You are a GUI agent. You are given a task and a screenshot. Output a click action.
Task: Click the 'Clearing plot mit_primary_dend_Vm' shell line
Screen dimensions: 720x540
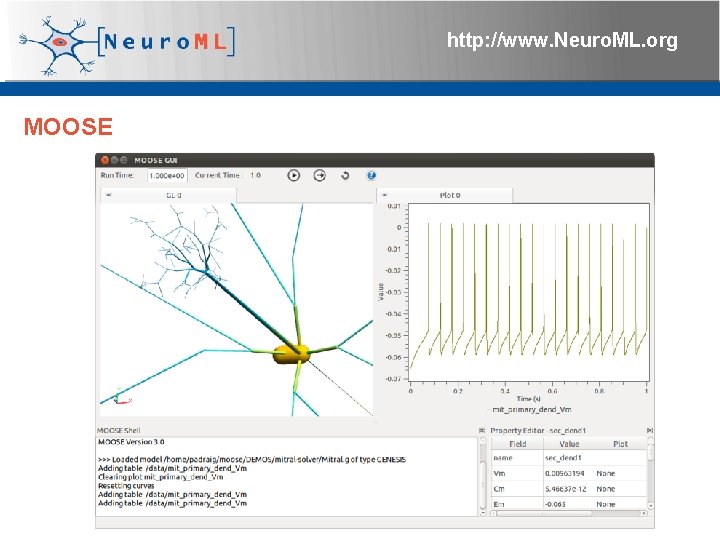point(161,477)
